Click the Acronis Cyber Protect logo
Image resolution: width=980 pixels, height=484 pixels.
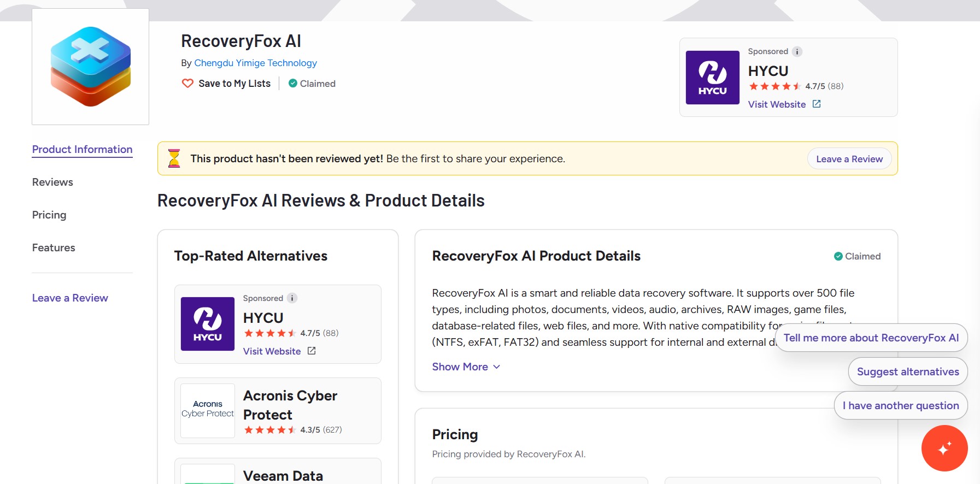[208, 411]
